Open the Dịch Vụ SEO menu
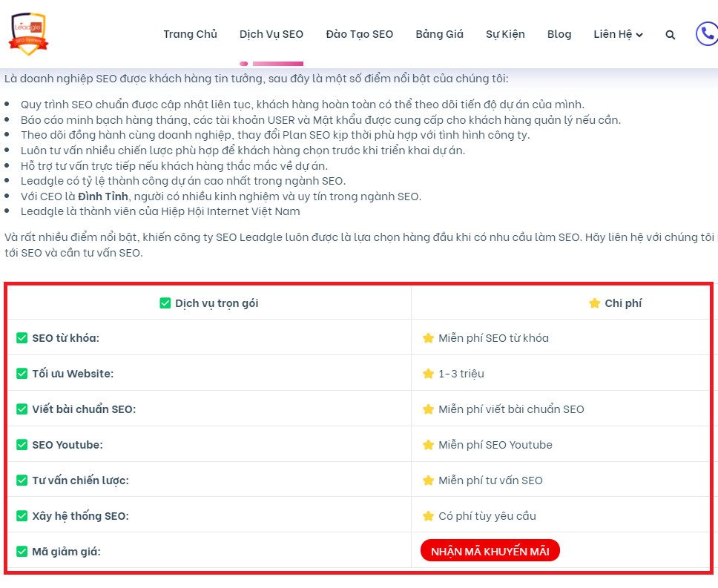Image resolution: width=718 pixels, height=588 pixels. pos(271,34)
